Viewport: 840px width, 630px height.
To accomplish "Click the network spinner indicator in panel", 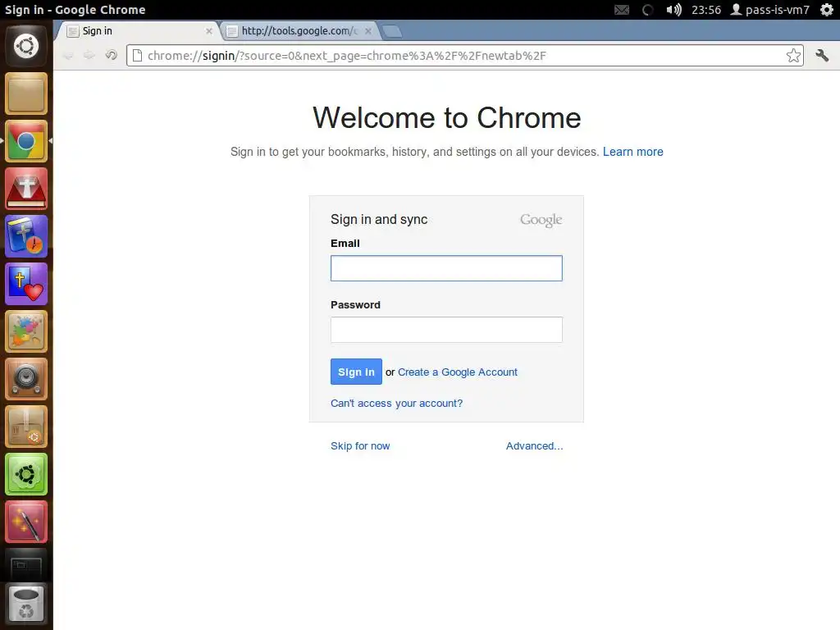I will [x=647, y=10].
